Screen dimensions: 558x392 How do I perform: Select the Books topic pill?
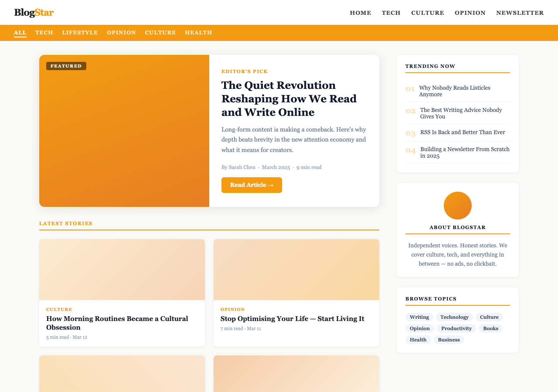point(490,329)
